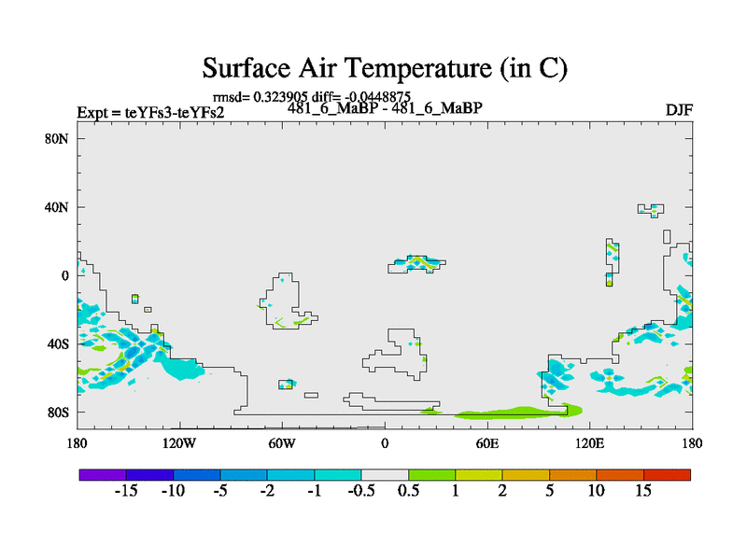Select the cyan swatch between -2 and -1

coord(290,474)
